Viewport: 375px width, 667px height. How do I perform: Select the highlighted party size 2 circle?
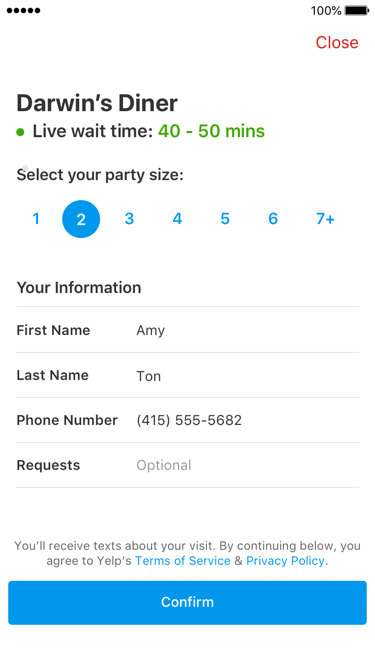tap(81, 219)
